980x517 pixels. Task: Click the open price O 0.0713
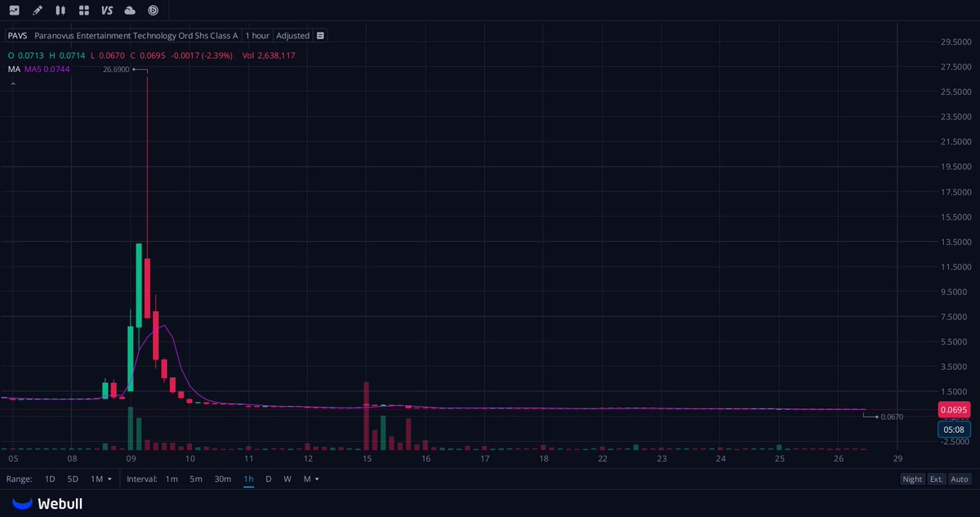tap(24, 56)
